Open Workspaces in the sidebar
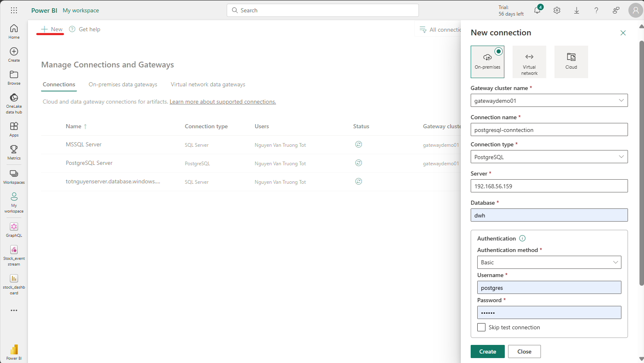 point(14,177)
